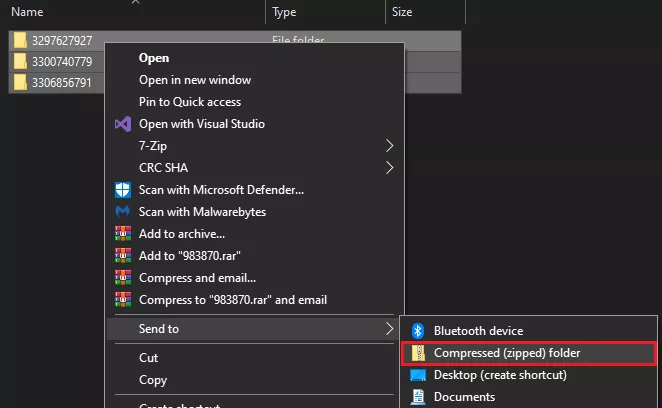Select folder name 3306856791

tap(62, 82)
